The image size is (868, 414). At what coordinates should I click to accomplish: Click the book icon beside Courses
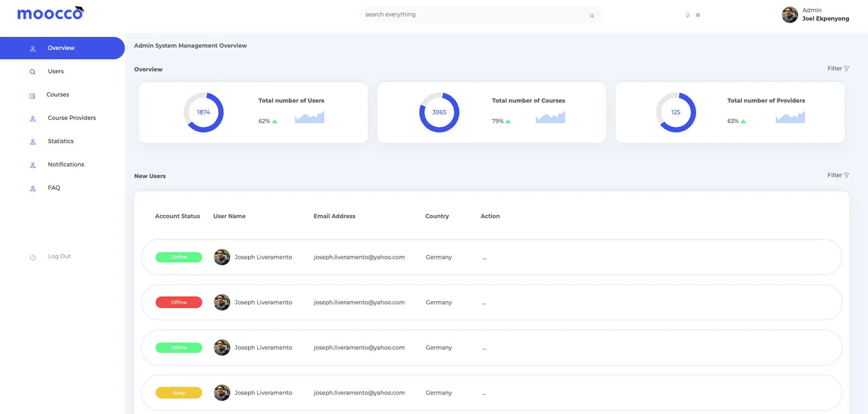[32, 96]
